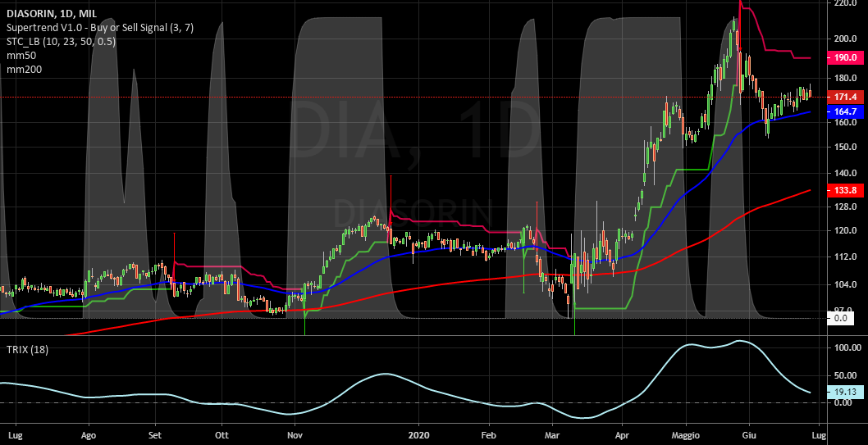Click the 150.0 price axis label
This screenshot has width=868, height=445.
845,147
